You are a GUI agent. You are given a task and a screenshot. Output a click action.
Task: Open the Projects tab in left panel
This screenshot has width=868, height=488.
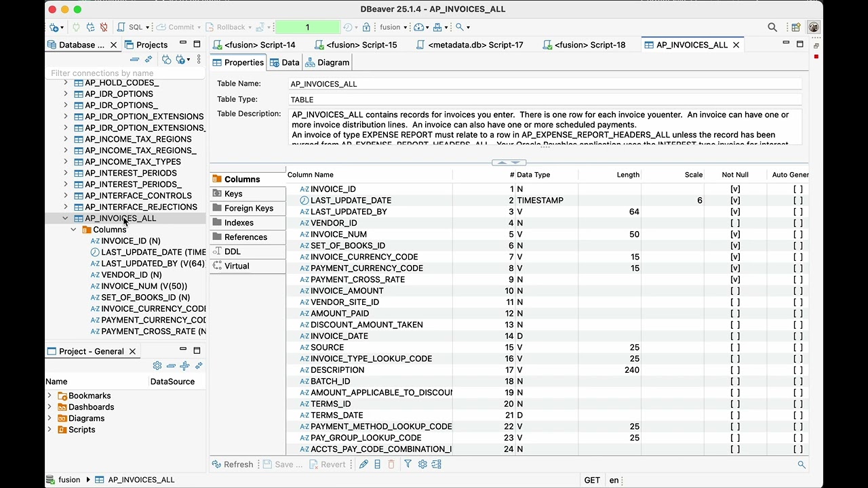(146, 45)
